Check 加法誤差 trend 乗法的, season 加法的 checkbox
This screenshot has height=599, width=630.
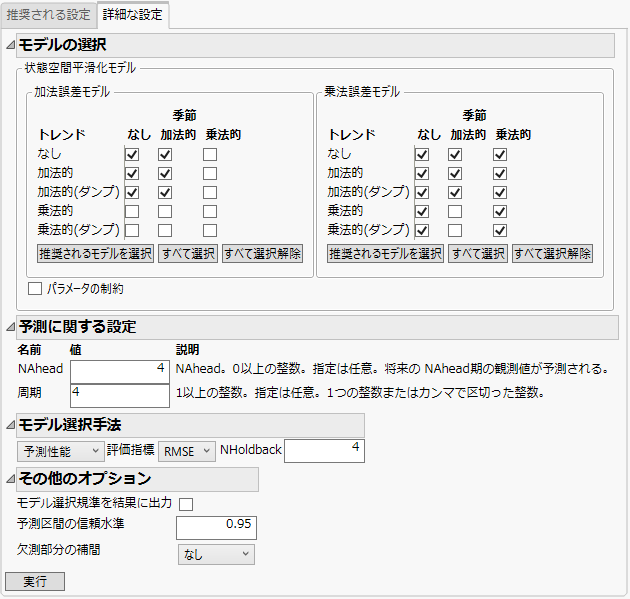165,212
